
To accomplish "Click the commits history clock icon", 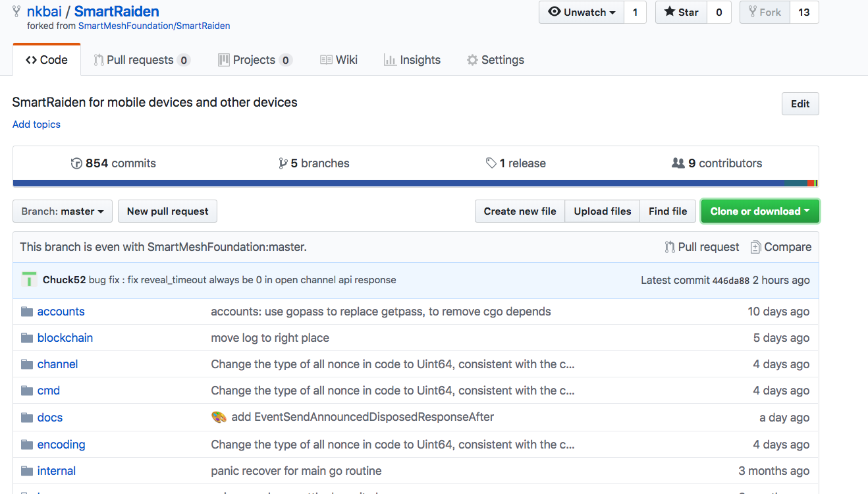I will 76,163.
